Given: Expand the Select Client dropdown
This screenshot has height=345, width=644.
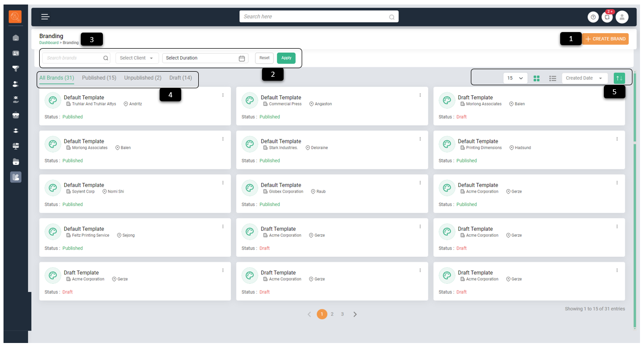Looking at the screenshot, I should (137, 58).
